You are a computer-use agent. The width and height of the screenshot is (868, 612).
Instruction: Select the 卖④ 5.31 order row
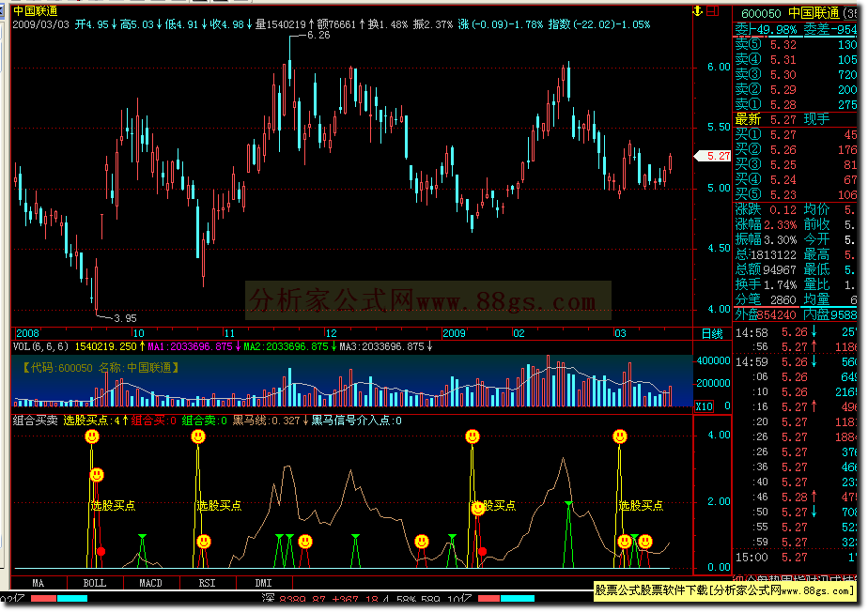(x=796, y=60)
